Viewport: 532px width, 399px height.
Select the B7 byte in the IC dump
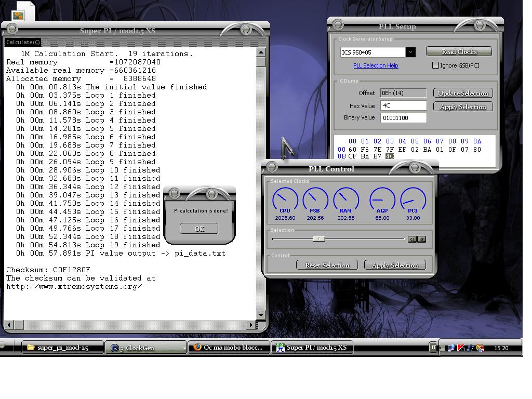pyautogui.click(x=377, y=156)
